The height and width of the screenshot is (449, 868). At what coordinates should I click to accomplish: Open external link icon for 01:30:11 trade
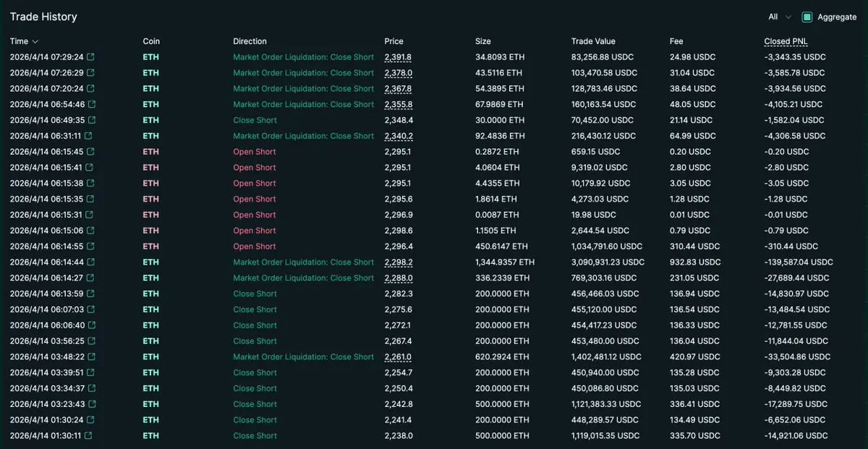89,436
